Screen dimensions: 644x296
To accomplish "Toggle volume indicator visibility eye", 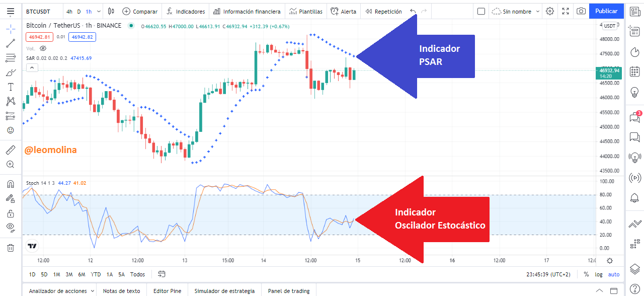I will [43, 48].
